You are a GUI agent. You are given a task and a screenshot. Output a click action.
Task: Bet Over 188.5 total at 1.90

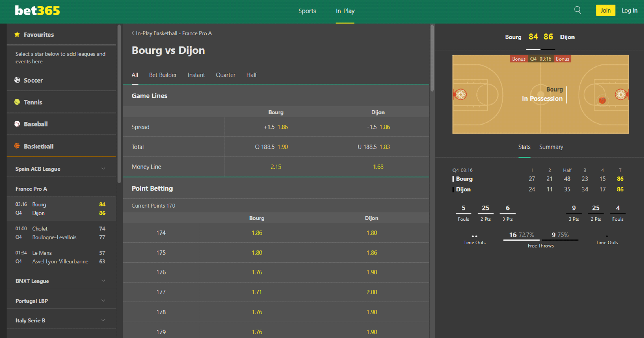click(x=276, y=147)
